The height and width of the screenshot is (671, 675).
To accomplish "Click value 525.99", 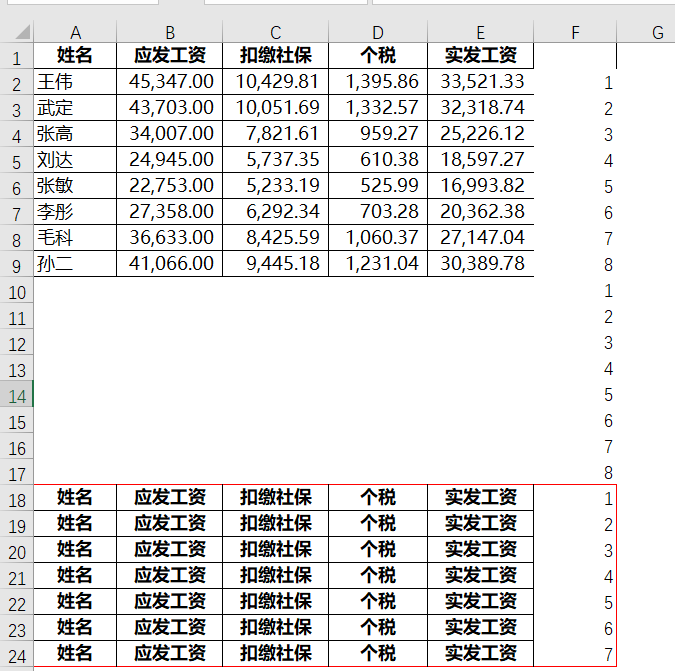I will click(378, 186).
